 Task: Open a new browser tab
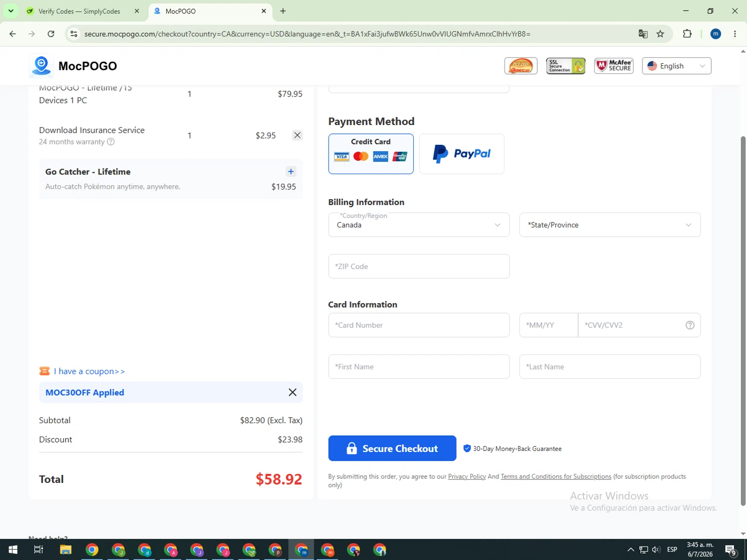coord(283,11)
